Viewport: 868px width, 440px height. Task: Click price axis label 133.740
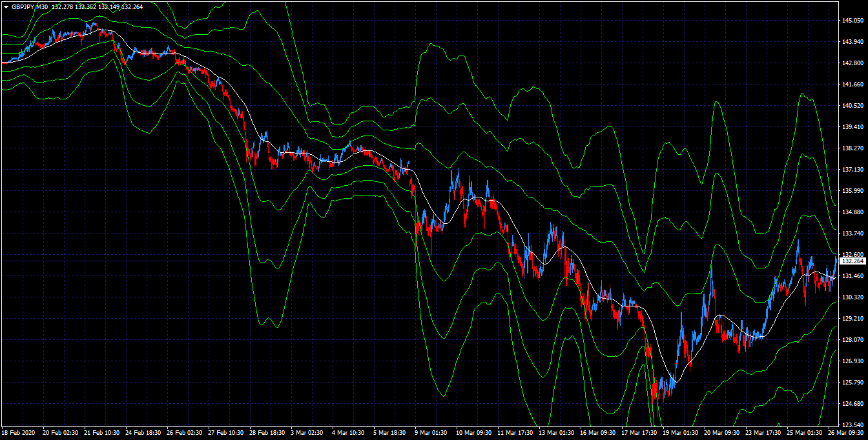[853, 234]
